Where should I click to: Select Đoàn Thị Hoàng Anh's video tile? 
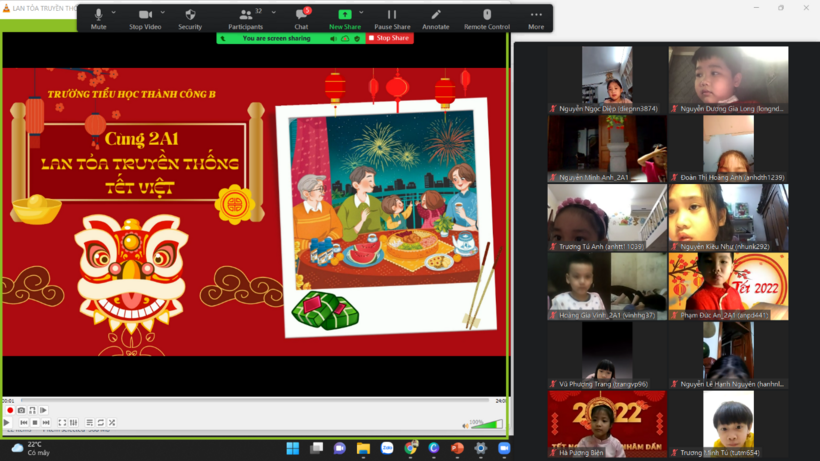click(x=728, y=148)
